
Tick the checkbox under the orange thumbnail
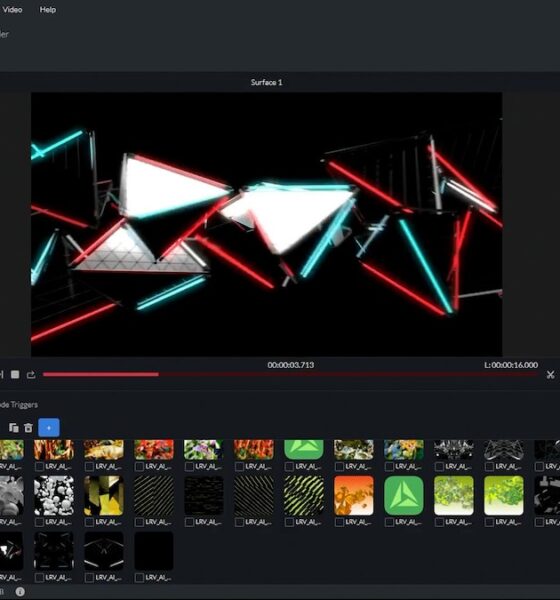point(339,522)
